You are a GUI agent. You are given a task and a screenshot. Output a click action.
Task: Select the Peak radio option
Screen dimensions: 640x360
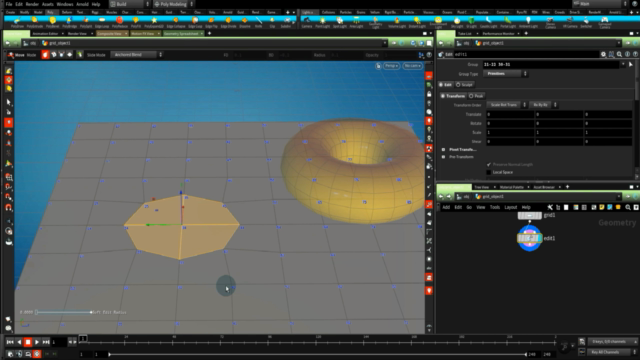coord(476,96)
